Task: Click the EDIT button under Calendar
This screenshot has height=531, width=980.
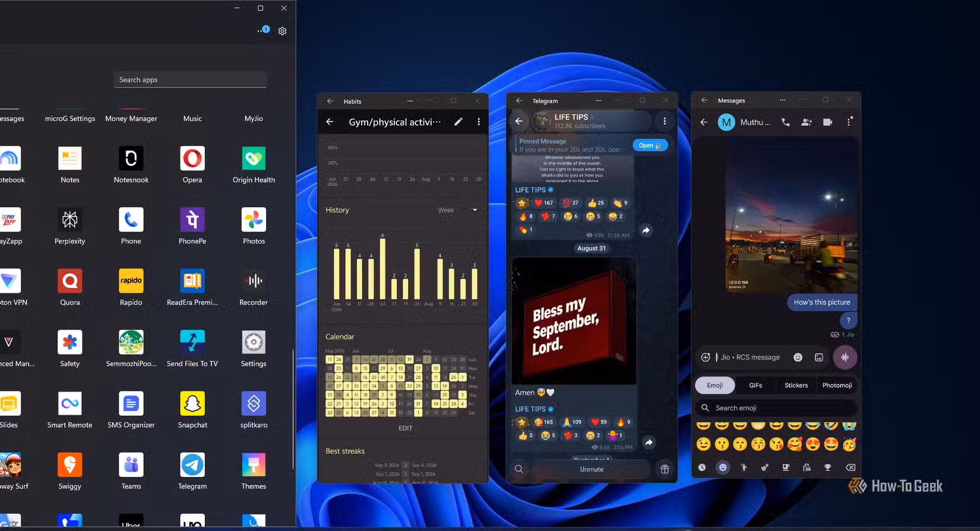Action: point(405,428)
